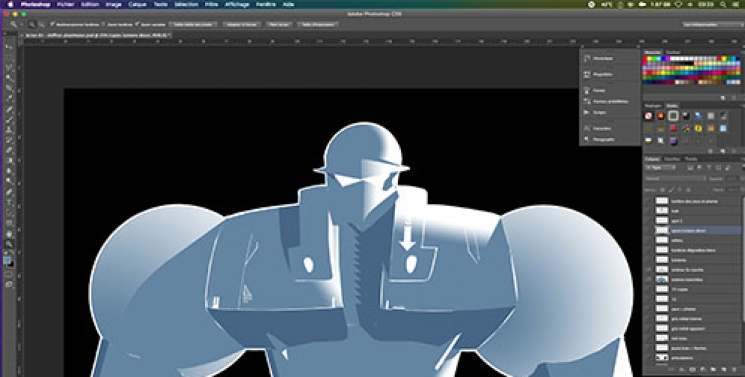Select the Brush tool in toolbar
The height and width of the screenshot is (377, 745).
9,120
